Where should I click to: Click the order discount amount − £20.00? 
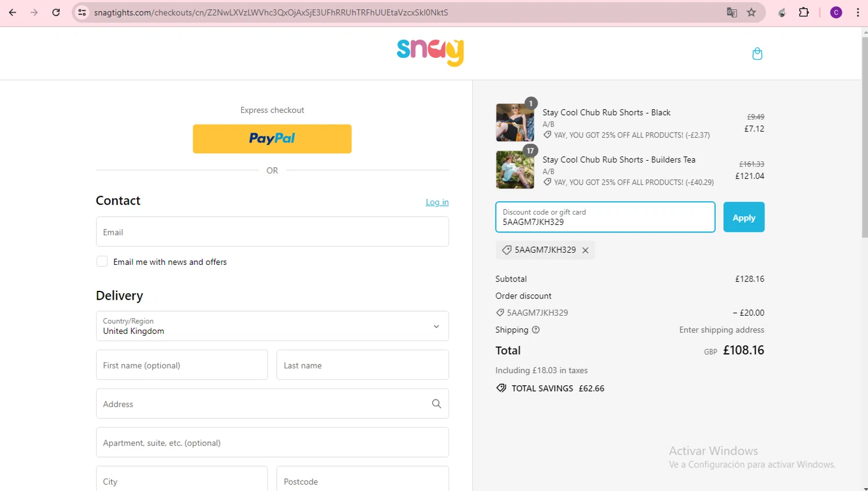(748, 313)
